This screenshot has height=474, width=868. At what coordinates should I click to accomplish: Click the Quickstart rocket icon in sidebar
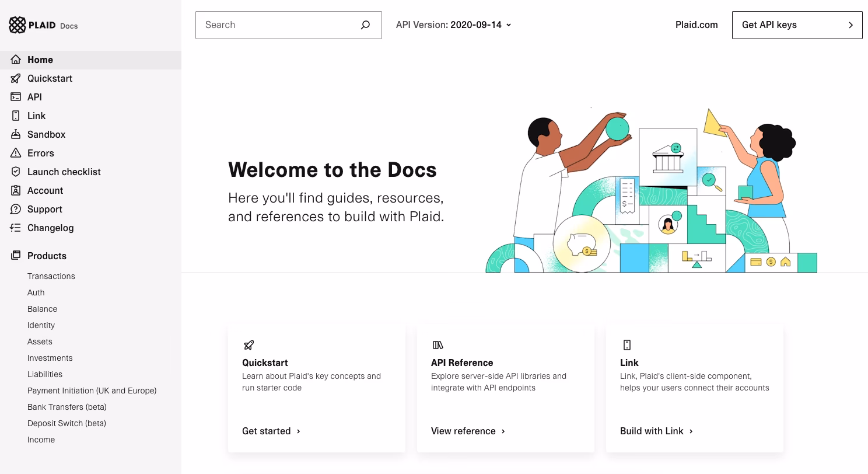(x=16, y=78)
